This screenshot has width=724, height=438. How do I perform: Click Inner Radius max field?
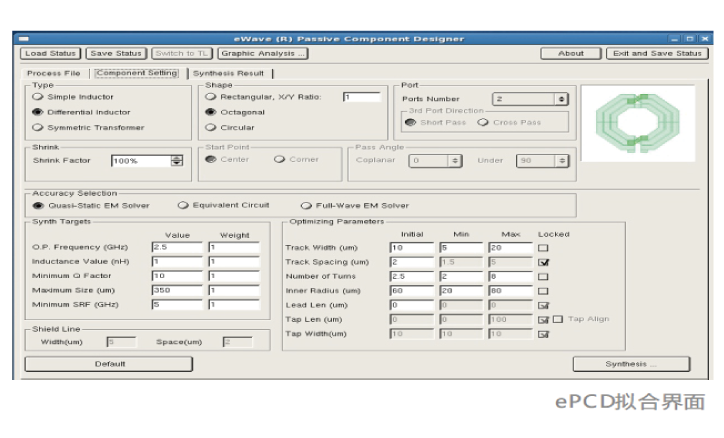pos(510,291)
